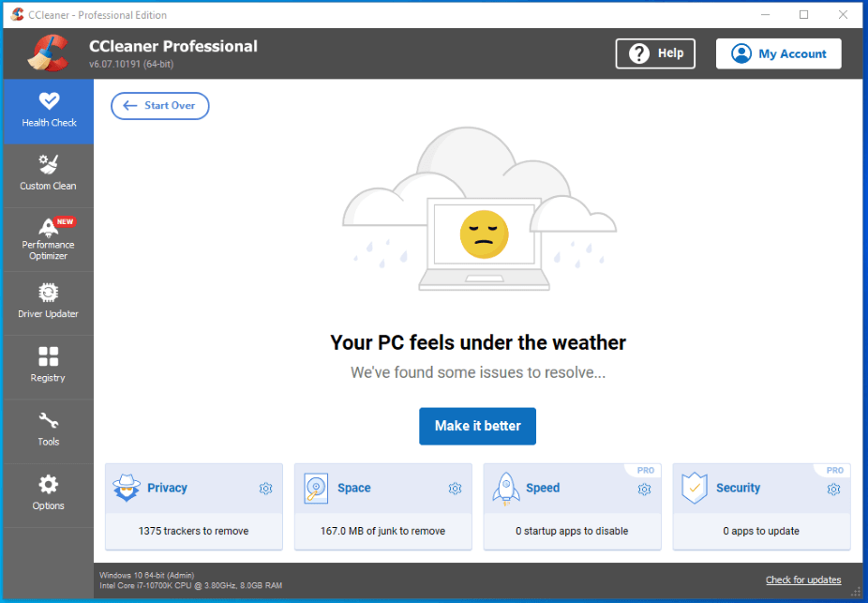Minimize the CCleaner window
868x603 pixels.
(765, 14)
